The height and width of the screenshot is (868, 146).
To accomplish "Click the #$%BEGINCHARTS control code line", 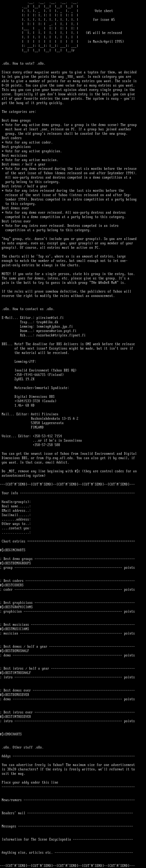I will pyautogui.click(x=13, y=550).
